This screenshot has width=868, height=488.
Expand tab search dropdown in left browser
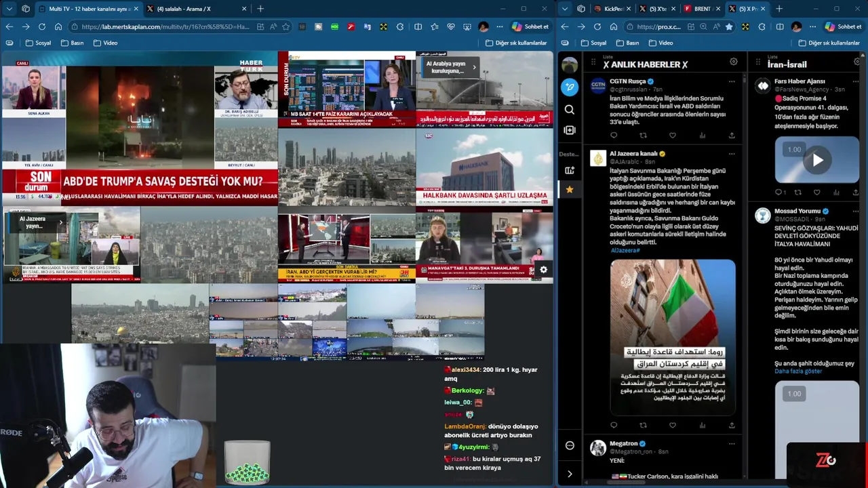9,9
